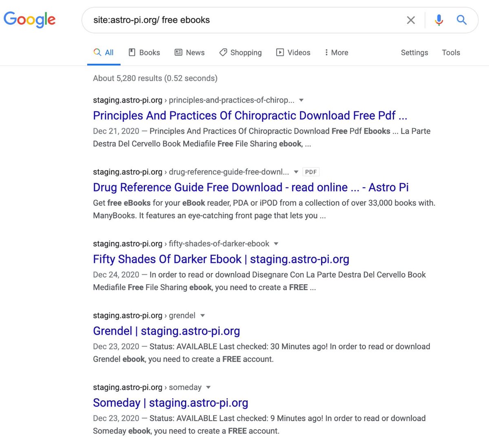Open 'Fifty Shades Of Darker Ebook' result
The image size is (489, 448).
point(221,259)
